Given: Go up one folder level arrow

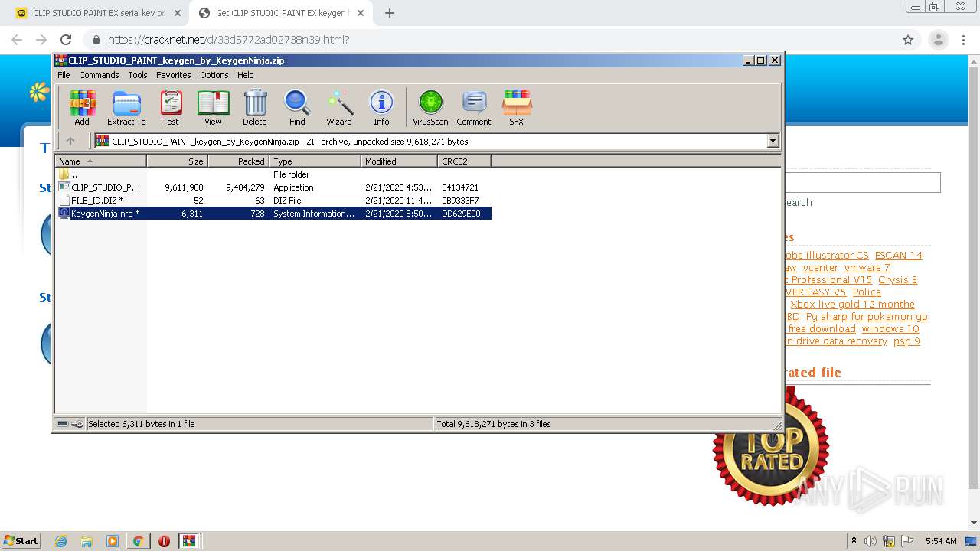Looking at the screenshot, I should 70,141.
